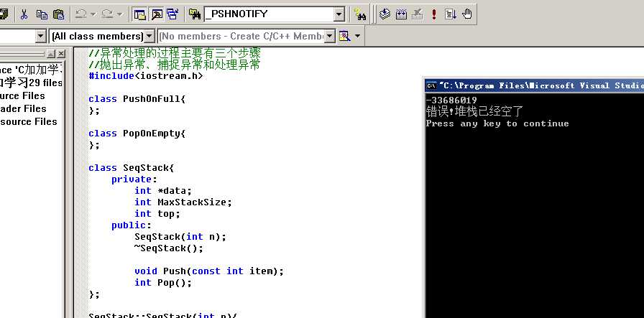Click the Stop Build icon
Viewport: 644px width, 318px height.
(x=418, y=14)
